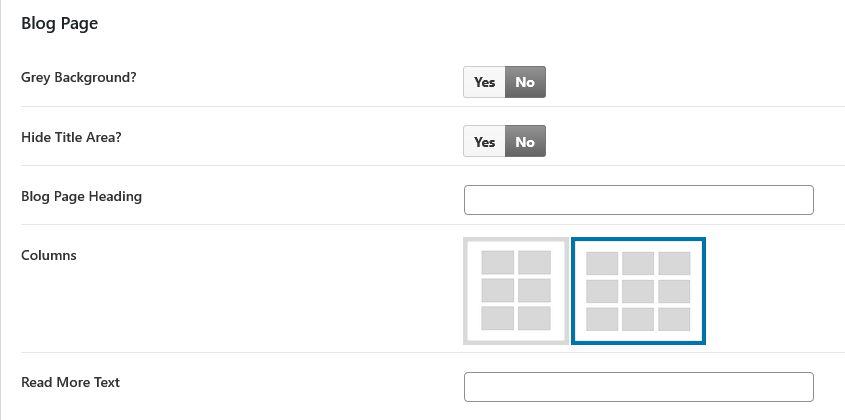Click the "Columns" option label
This screenshot has width=845, height=420.
point(49,255)
